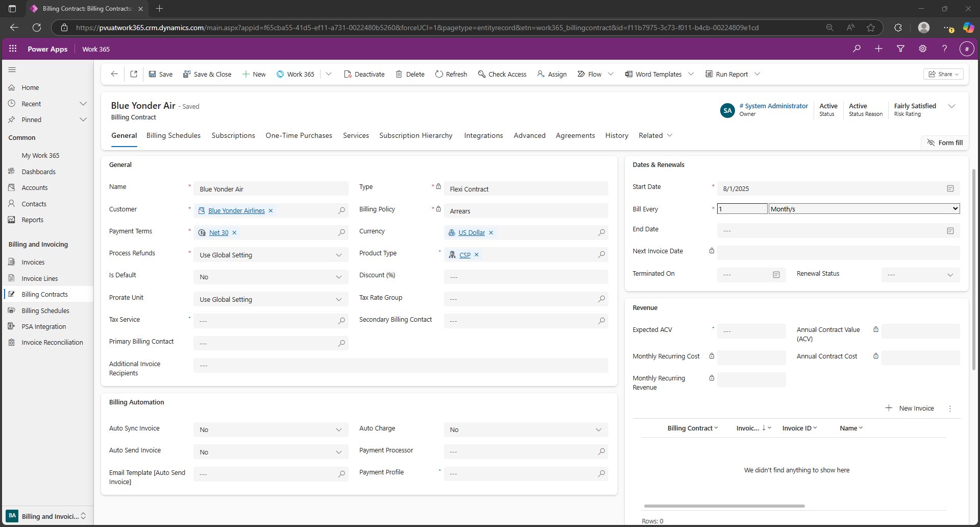Click the Blue Yonder Airlines customer link
The height and width of the screenshot is (527, 980).
(x=236, y=211)
